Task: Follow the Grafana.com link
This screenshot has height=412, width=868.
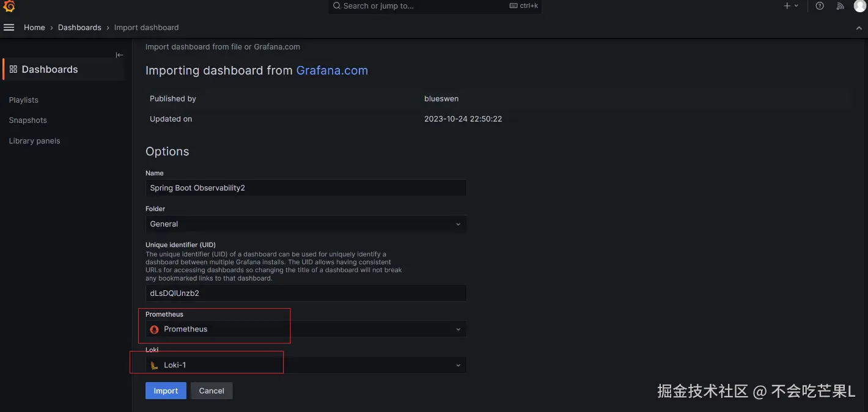Action: click(332, 70)
